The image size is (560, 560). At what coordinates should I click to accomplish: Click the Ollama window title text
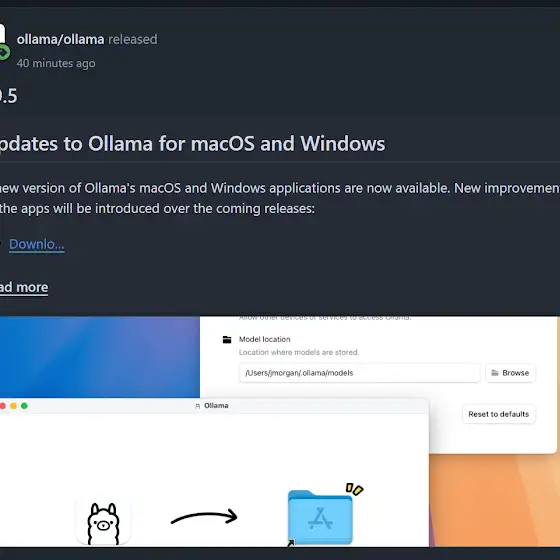(x=216, y=406)
